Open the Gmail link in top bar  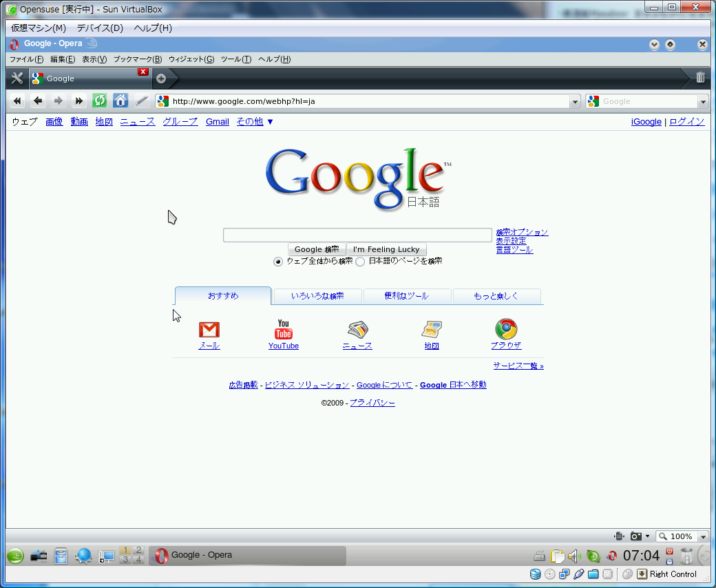point(218,121)
